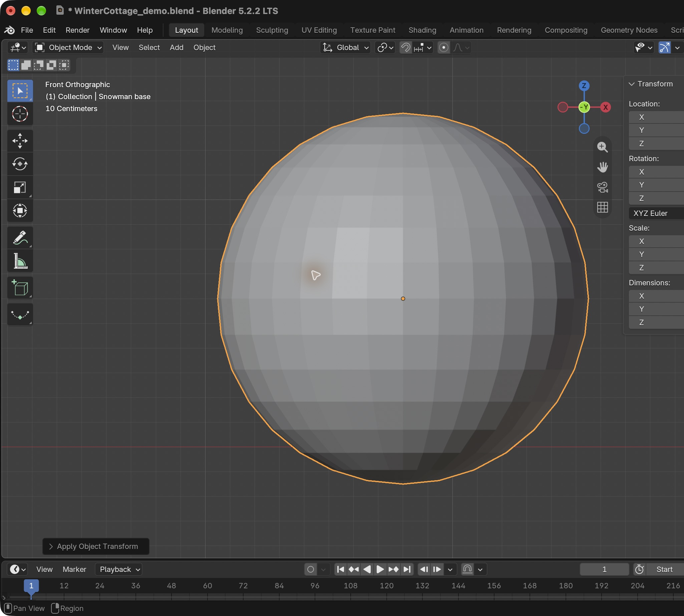Select the Select Box tool

[x=20, y=91]
